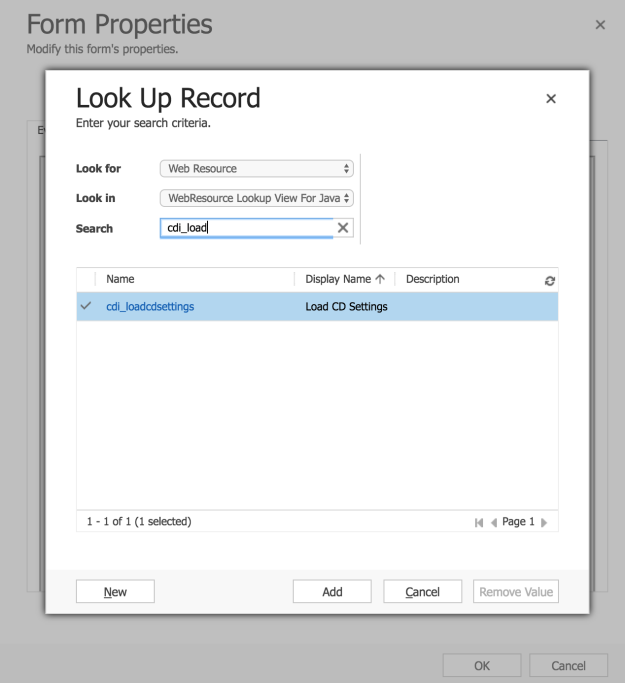Image resolution: width=625 pixels, height=683 pixels.
Task: Sort by Display Name column
Action: point(344,280)
